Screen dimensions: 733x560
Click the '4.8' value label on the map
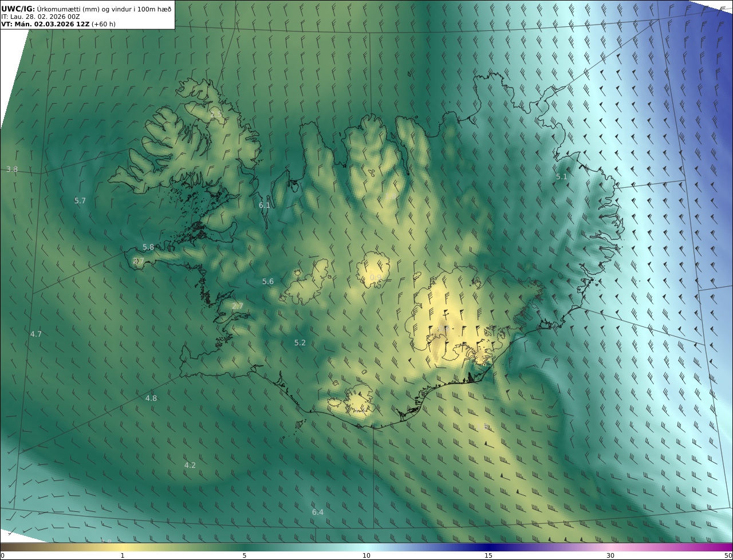coord(151,399)
